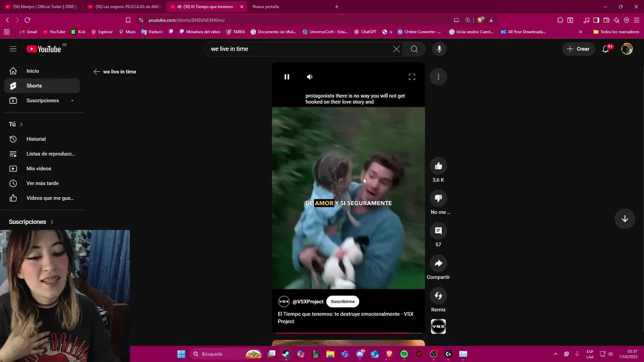Screen dimensions: 644x362
Task: Open the browser main hamburger menu
Action: coord(637,20)
